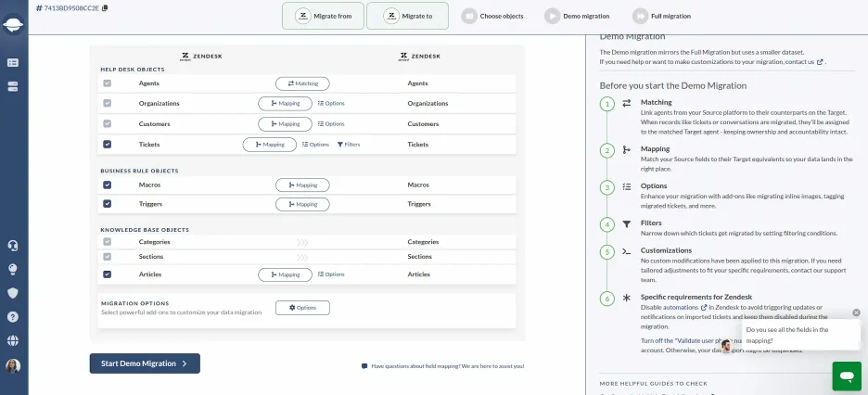
Task: Open Options for Customers
Action: [331, 124]
